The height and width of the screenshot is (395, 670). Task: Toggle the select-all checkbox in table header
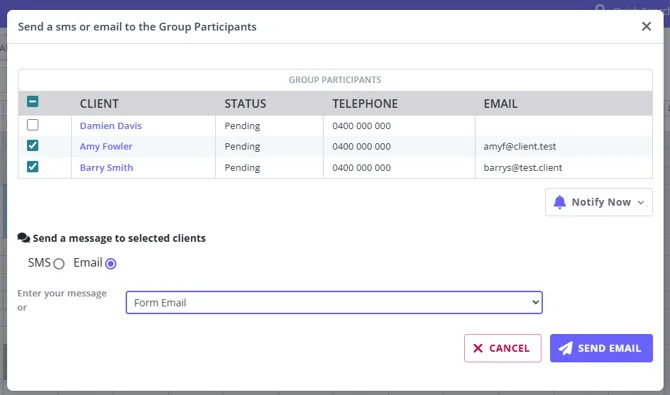click(x=32, y=101)
